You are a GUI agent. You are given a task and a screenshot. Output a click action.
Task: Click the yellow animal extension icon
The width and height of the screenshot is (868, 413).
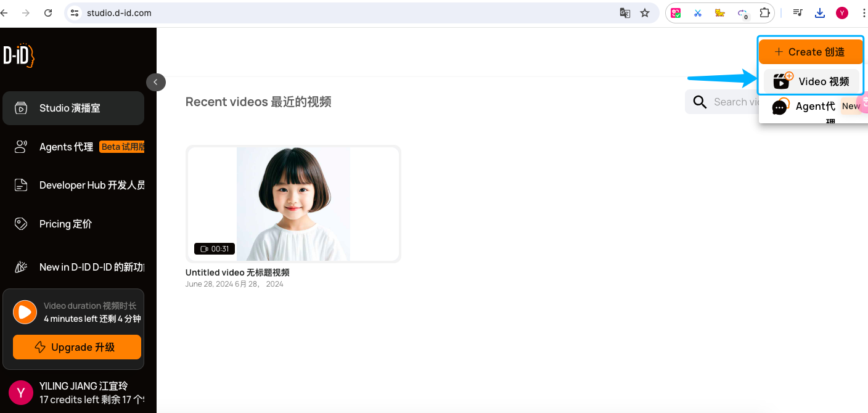720,13
